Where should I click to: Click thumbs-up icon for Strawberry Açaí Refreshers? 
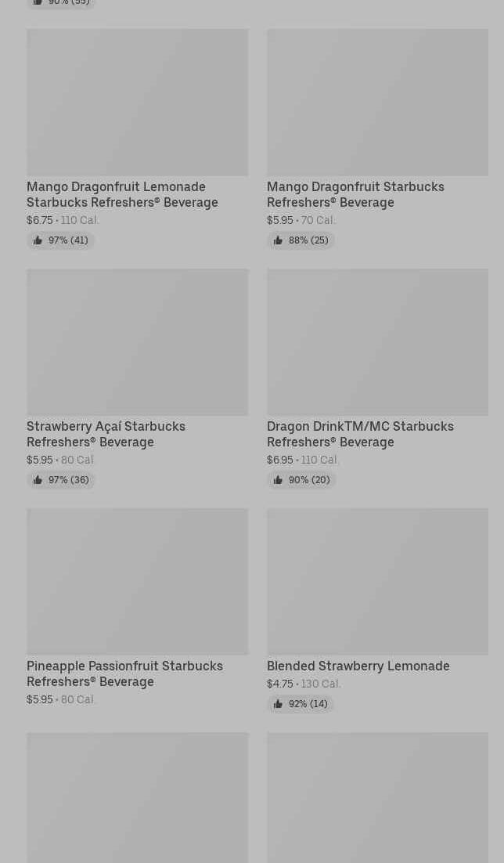pyautogui.click(x=38, y=480)
